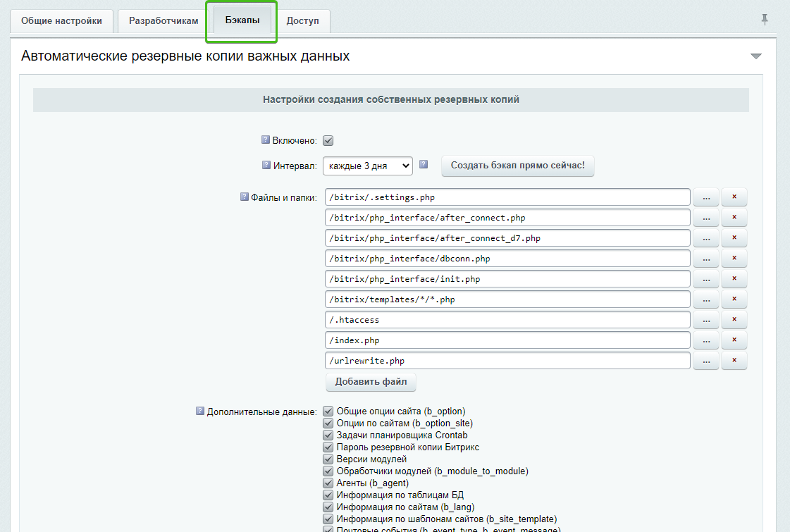This screenshot has width=790, height=532.
Task: Click the /bitrix/php_interface/init.php input field
Action: 507,279
